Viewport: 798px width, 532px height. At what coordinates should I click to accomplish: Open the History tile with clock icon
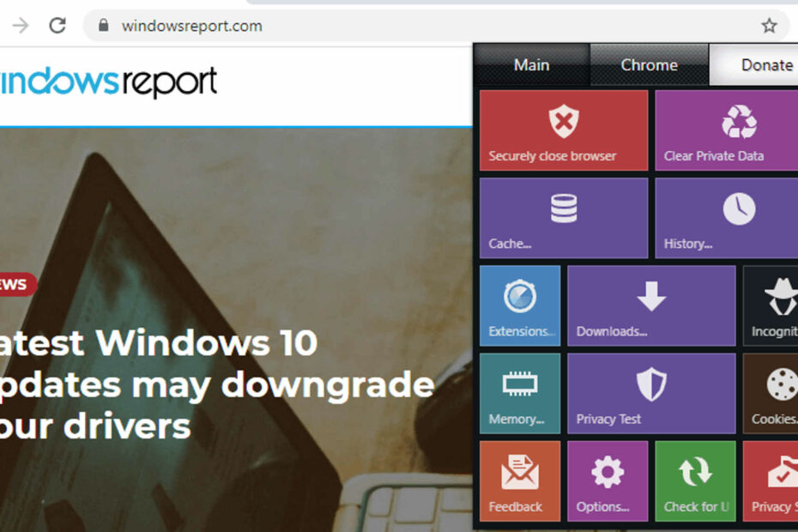[726, 218]
